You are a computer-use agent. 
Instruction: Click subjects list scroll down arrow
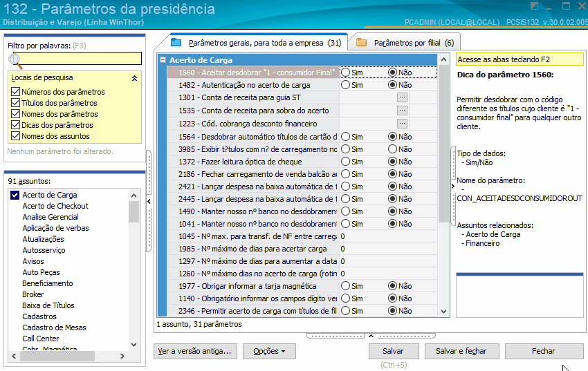click(x=134, y=345)
